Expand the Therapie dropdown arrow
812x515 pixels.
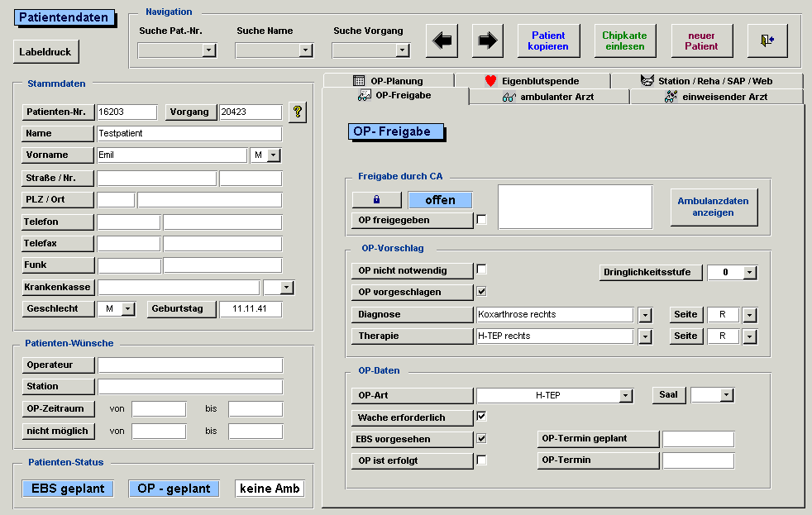coord(645,336)
